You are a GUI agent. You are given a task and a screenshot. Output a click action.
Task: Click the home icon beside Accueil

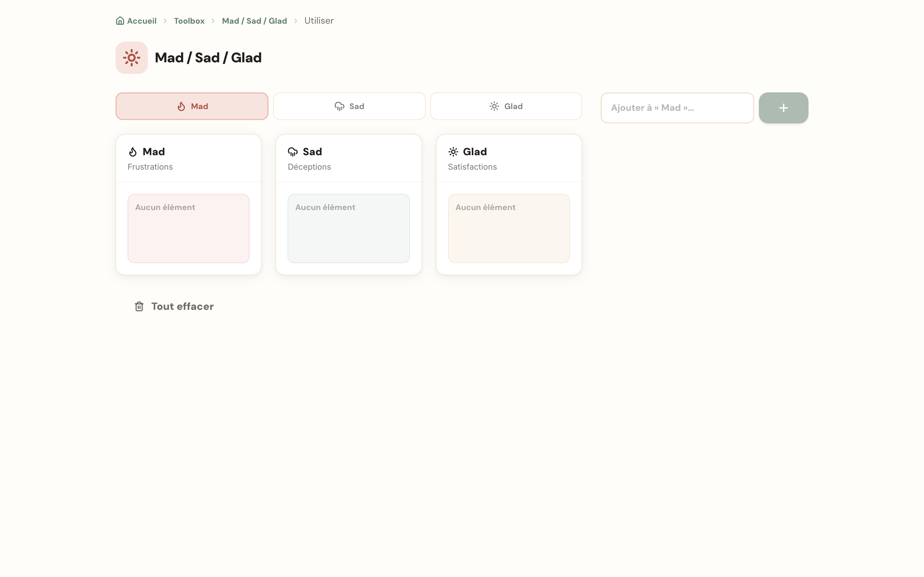[120, 20]
